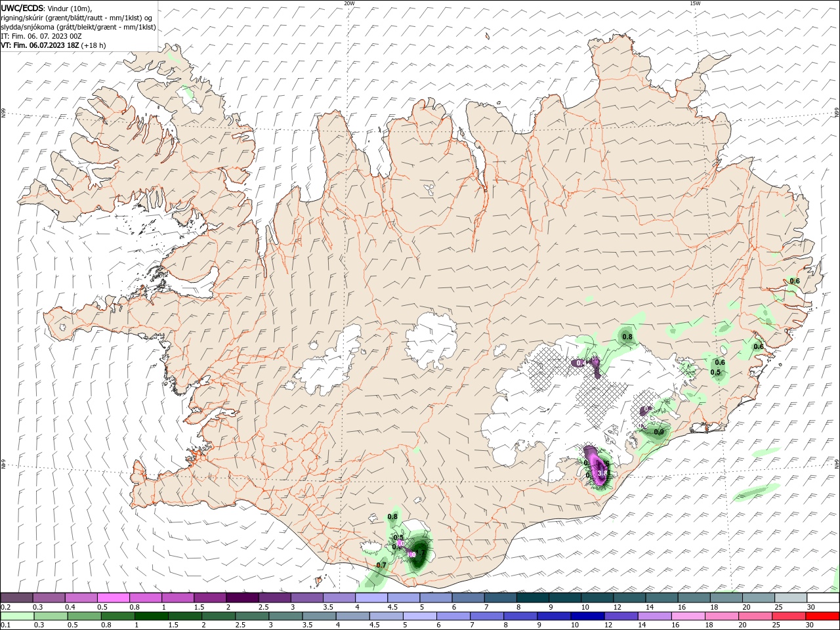The image size is (840, 630).
Task: Select rain legend swatch for 0.5–0.8
Action: point(84,616)
